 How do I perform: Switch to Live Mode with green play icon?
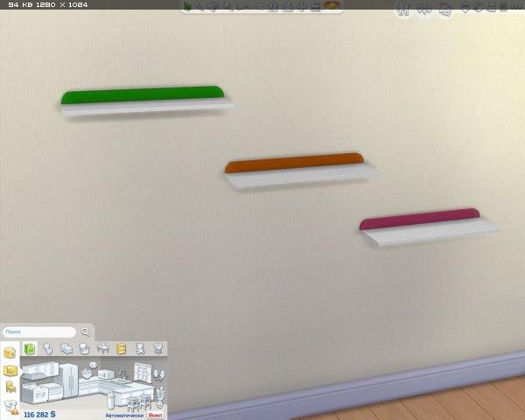[187, 6]
